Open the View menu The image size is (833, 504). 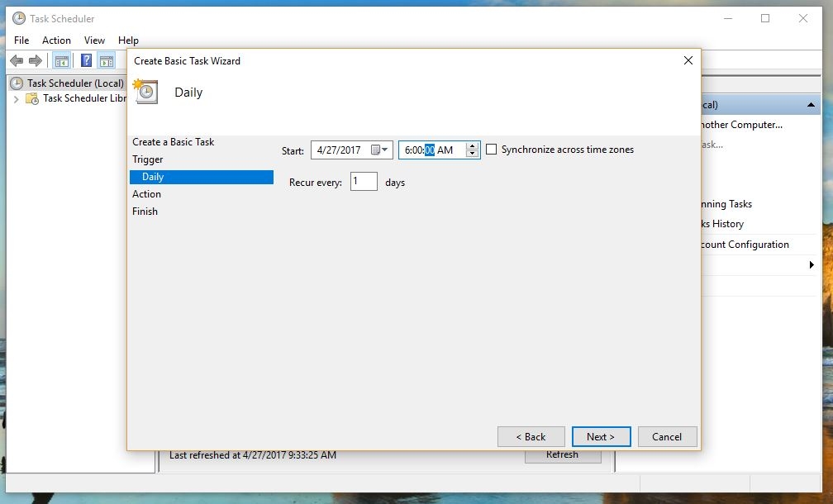pyautogui.click(x=94, y=40)
